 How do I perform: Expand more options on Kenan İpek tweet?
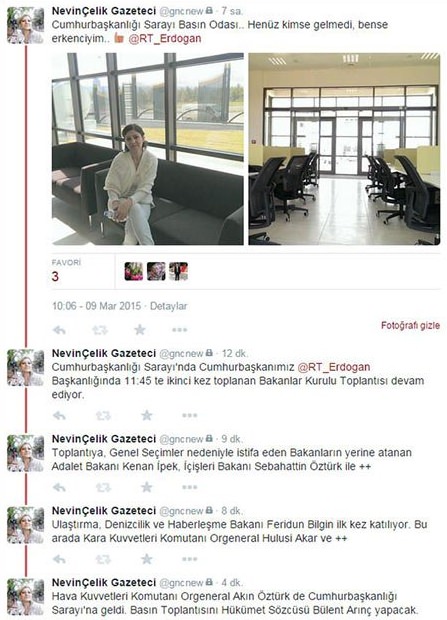coord(189,487)
